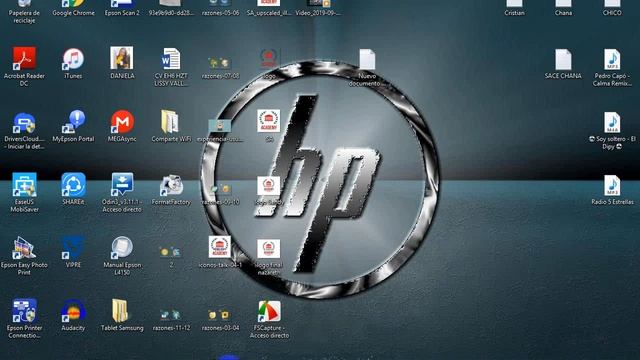The image size is (640, 360).
Task: Select the file named 2
Action: [x=171, y=252]
